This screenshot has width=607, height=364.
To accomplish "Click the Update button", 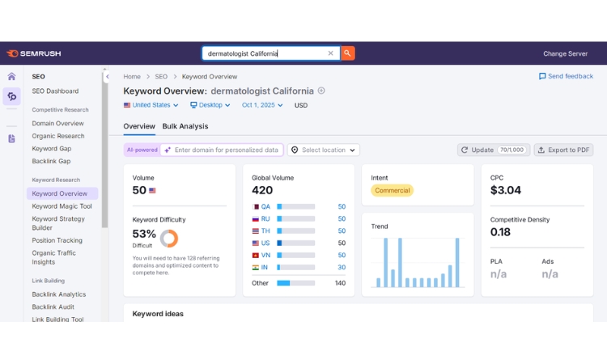I will click(x=493, y=150).
